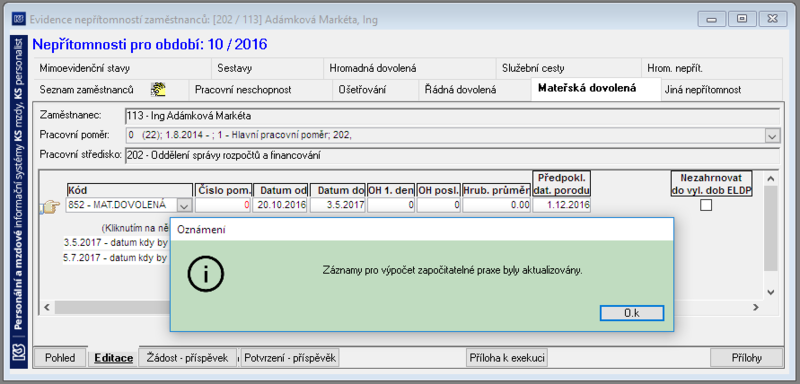Select the Služební cesty tab
800x384 pixels.
coord(533,68)
